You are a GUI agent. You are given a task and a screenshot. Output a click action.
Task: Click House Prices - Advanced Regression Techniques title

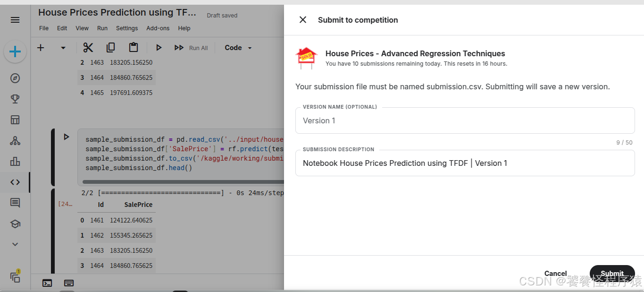pyautogui.click(x=415, y=53)
